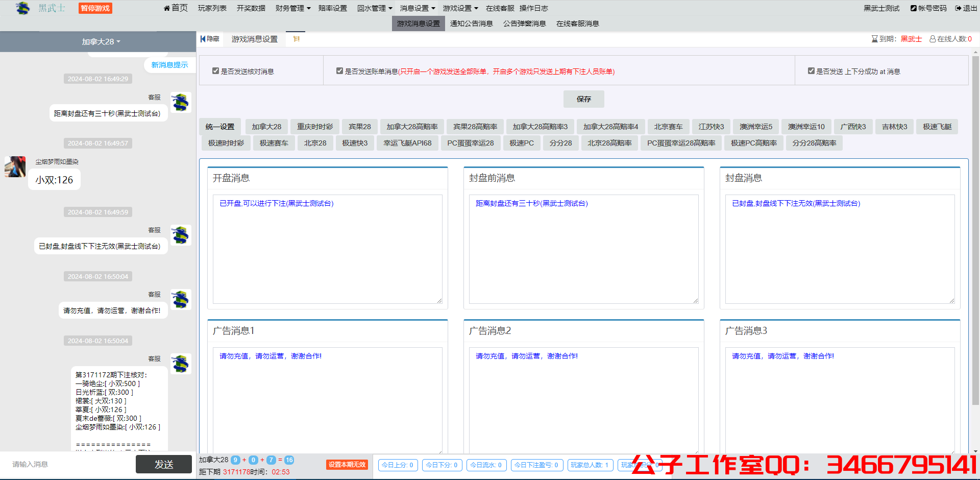Select the 澳洲幸运10 game tab
Image resolution: width=980 pixels, height=480 pixels.
[x=806, y=127]
